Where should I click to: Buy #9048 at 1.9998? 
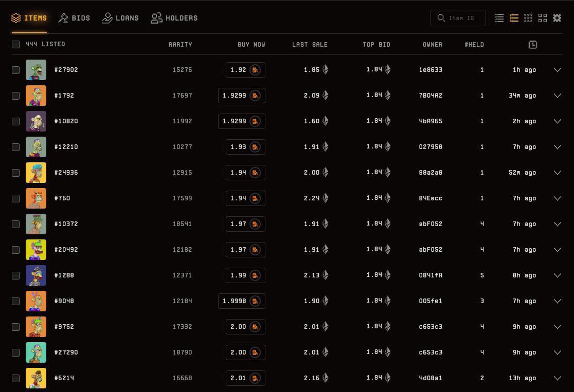(242, 301)
